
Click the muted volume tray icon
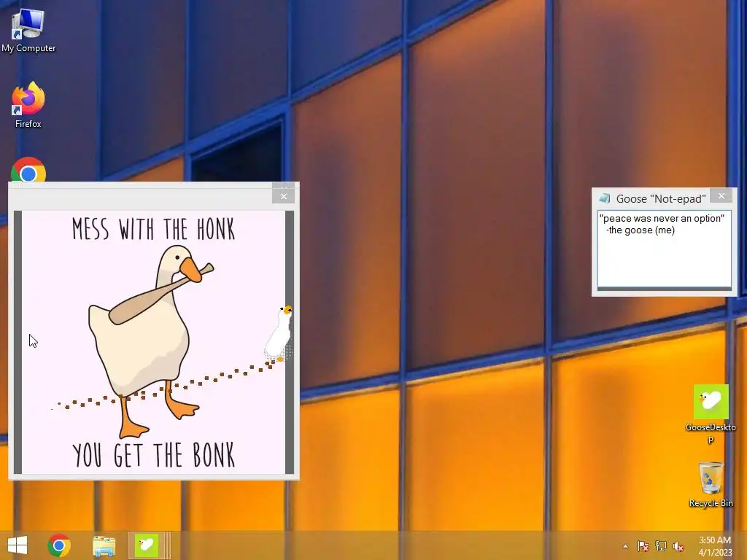click(x=678, y=546)
